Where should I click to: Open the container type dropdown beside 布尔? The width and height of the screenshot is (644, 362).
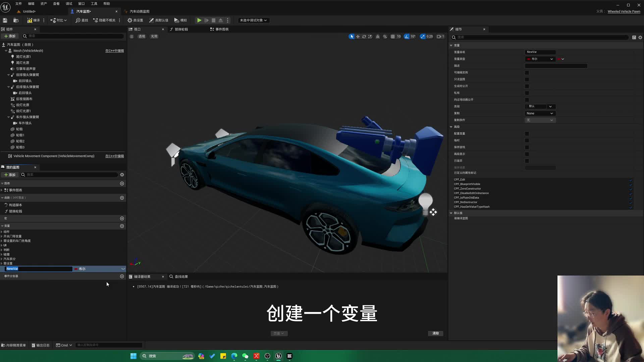[561, 59]
